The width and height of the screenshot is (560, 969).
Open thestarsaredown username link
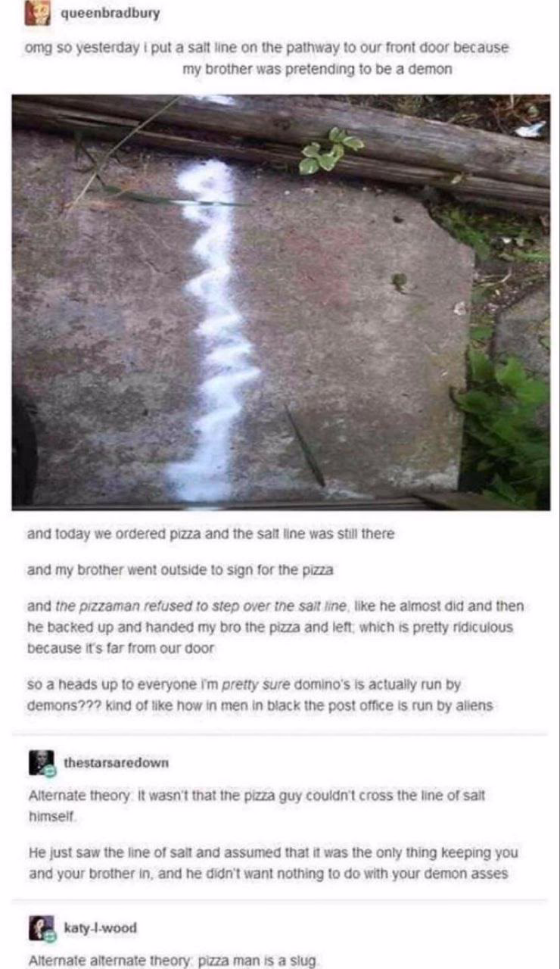(x=116, y=762)
